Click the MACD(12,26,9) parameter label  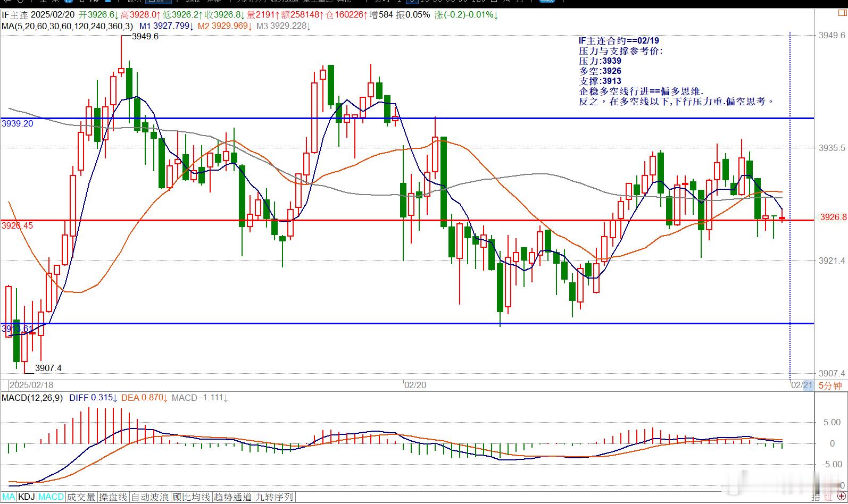(32, 398)
